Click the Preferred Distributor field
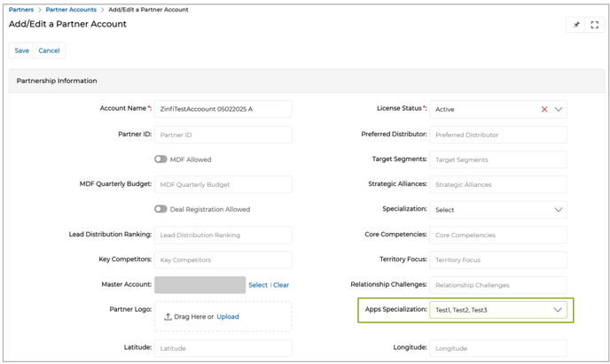Viewport: 610px width, 364px height. click(498, 135)
